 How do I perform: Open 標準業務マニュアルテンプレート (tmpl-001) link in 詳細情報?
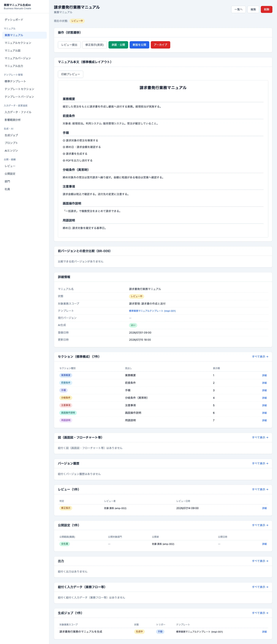[152, 311]
